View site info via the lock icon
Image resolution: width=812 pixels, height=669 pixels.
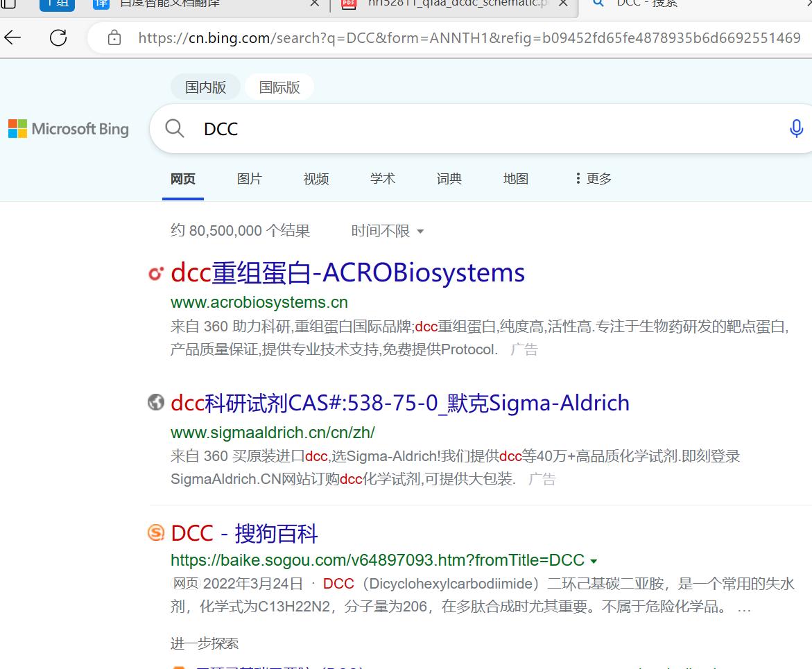tap(114, 38)
